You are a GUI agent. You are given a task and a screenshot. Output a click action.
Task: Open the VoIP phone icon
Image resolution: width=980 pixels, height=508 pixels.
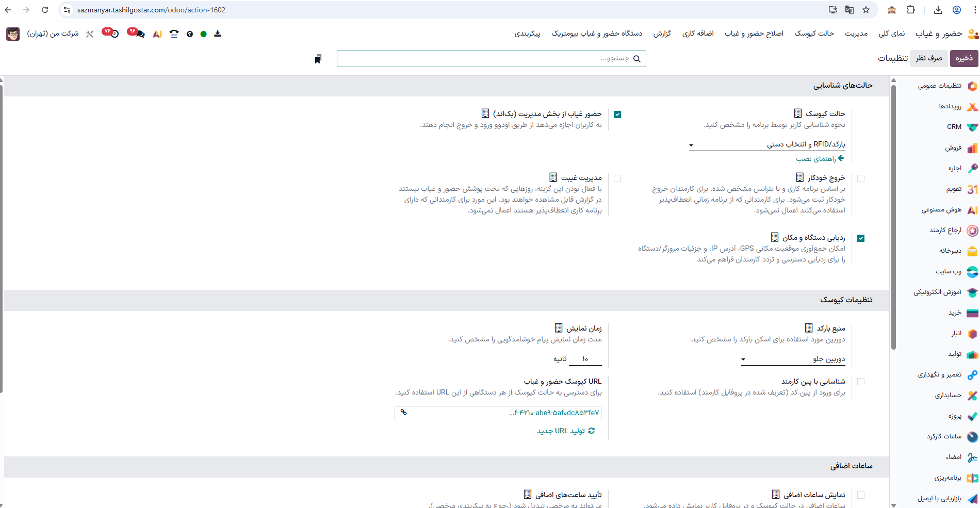point(174,34)
